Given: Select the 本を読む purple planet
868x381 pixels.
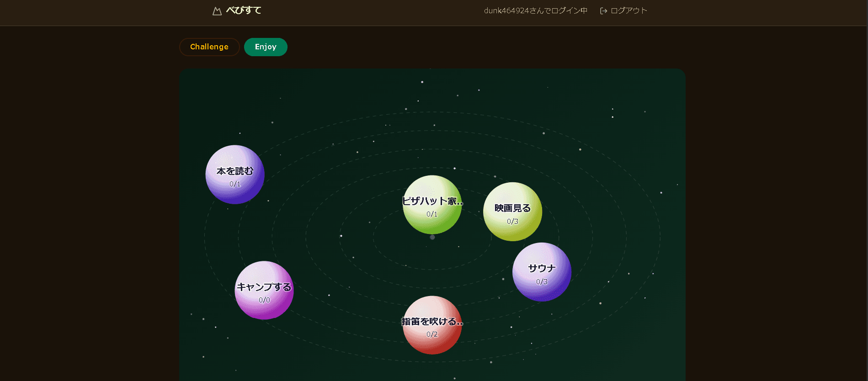Looking at the screenshot, I should click(x=235, y=175).
